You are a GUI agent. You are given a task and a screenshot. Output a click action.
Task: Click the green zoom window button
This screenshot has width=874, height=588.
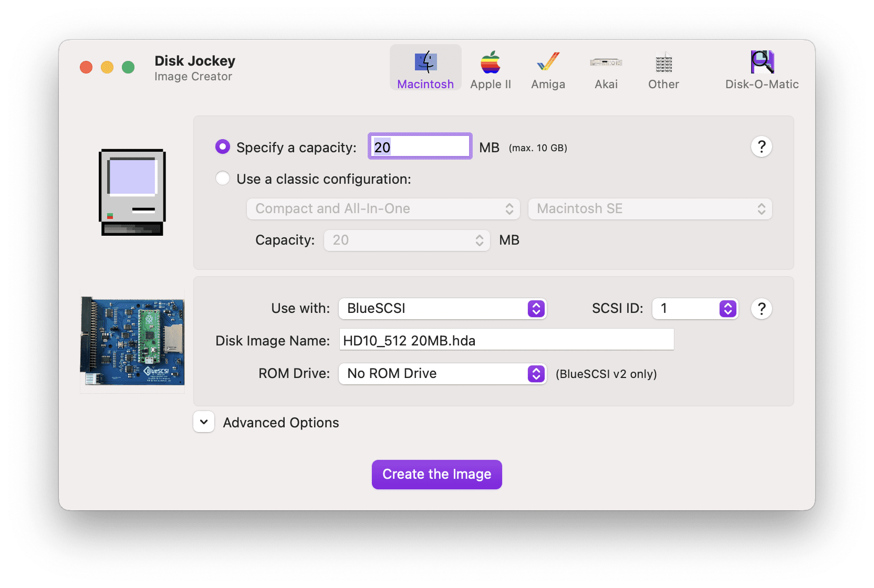pos(128,67)
